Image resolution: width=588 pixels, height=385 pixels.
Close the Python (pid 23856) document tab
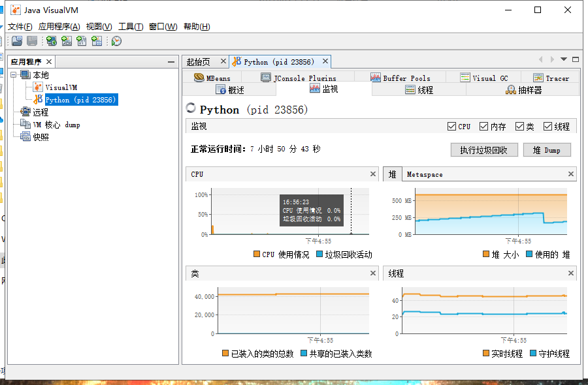click(x=325, y=61)
